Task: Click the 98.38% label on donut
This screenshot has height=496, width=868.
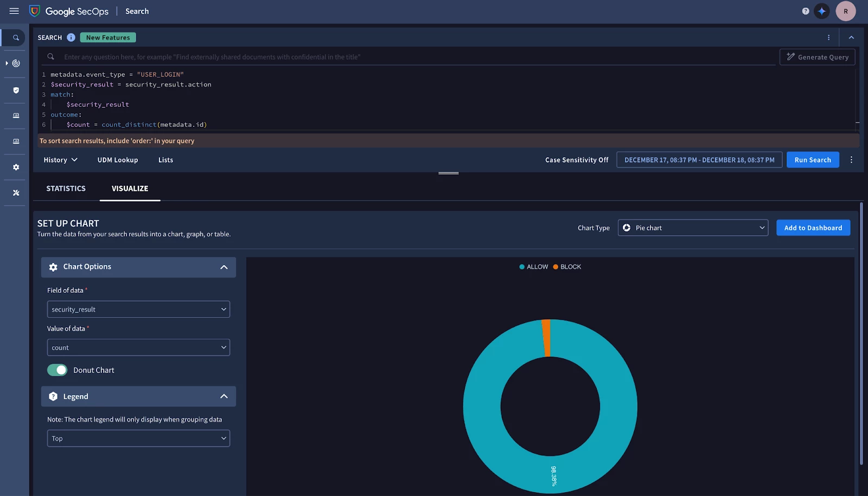Action: [x=553, y=475]
